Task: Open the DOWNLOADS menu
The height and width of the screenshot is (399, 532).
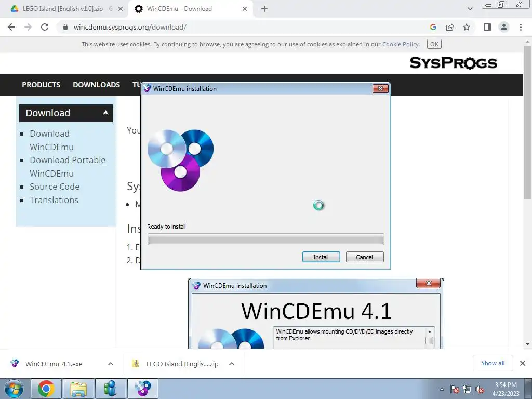Action: 96,85
